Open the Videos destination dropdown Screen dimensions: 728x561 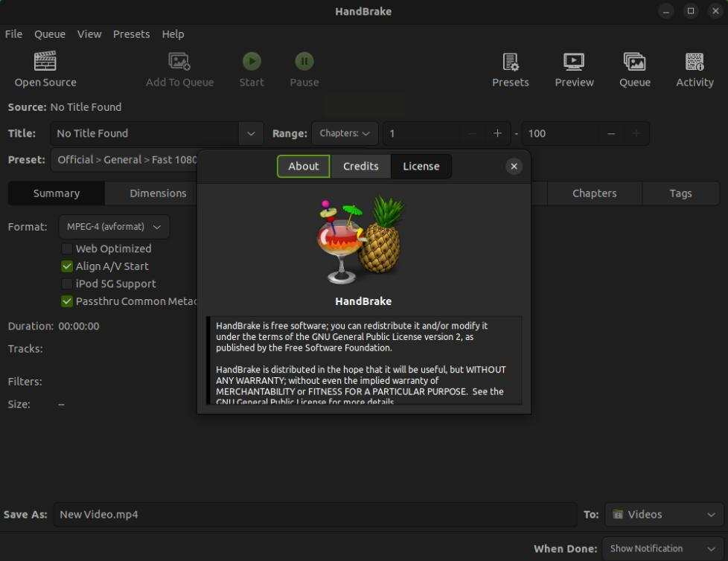click(x=664, y=514)
